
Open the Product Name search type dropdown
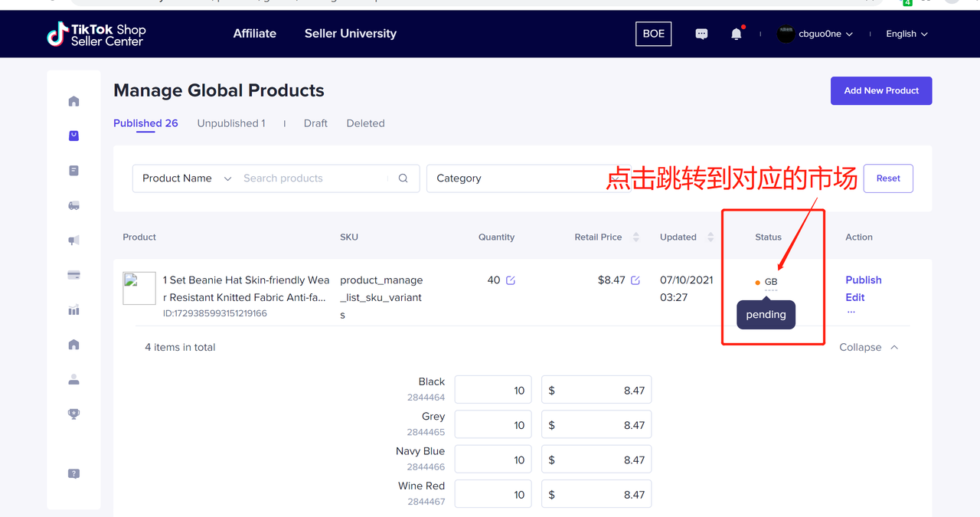[186, 178]
